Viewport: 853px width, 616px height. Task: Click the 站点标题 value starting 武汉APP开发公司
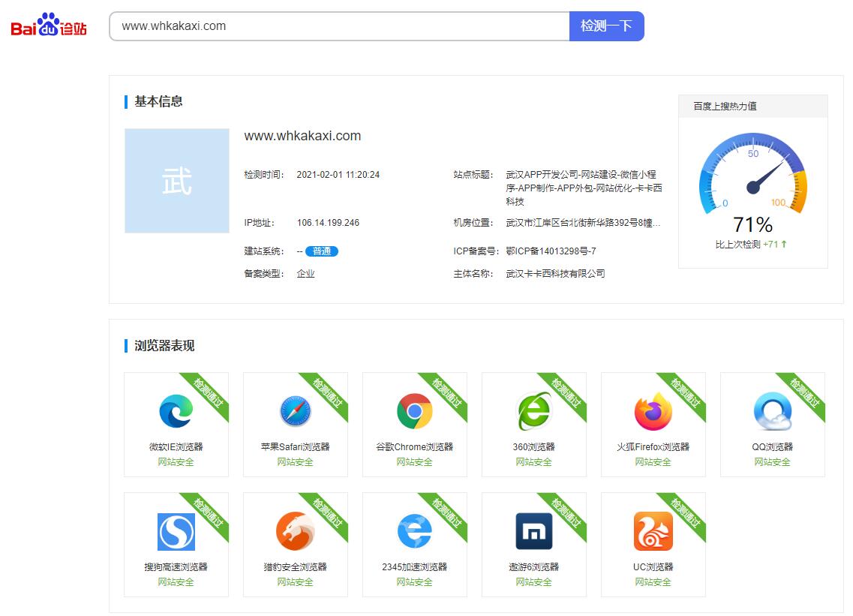pyautogui.click(x=584, y=188)
